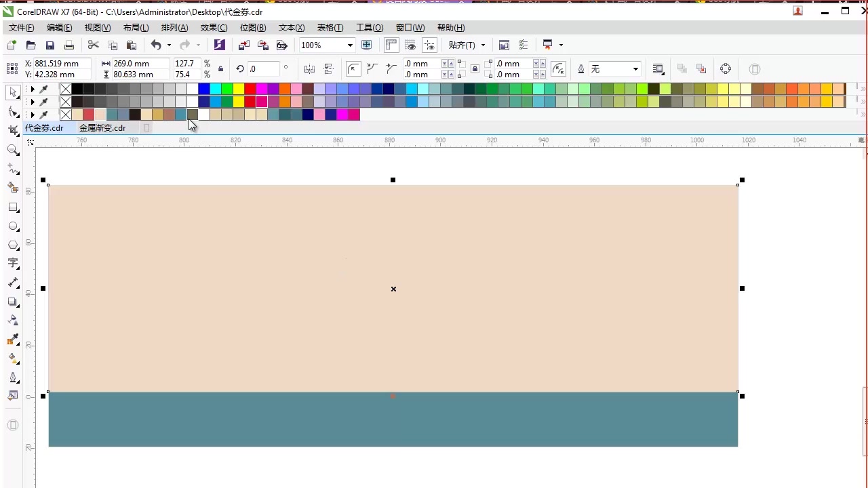Screen dimensions: 868x488
Task: Click the Mirror horizontally icon
Action: point(309,69)
